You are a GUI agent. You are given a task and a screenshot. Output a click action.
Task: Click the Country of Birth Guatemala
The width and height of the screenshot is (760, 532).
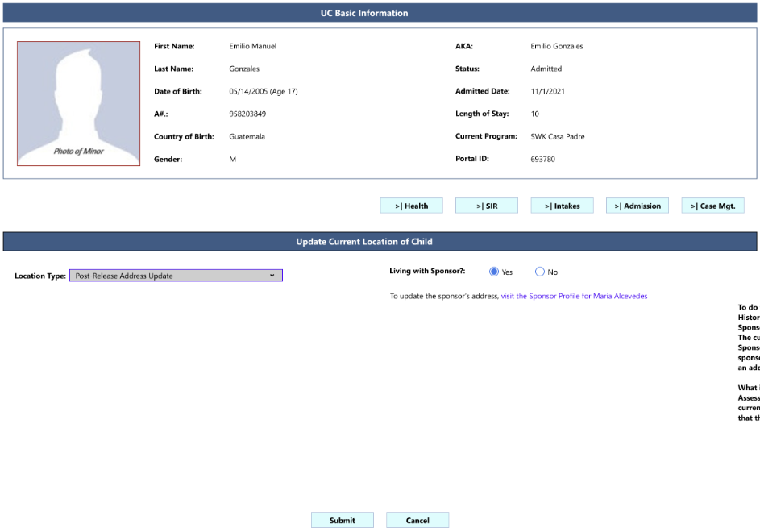coord(247,137)
